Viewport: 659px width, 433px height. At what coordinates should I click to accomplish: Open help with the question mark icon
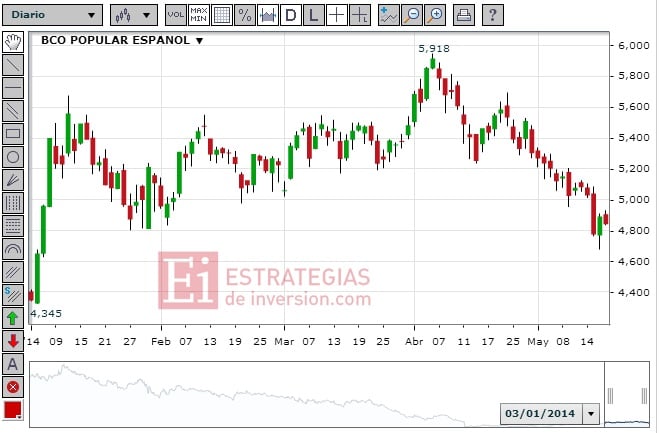pos(493,15)
